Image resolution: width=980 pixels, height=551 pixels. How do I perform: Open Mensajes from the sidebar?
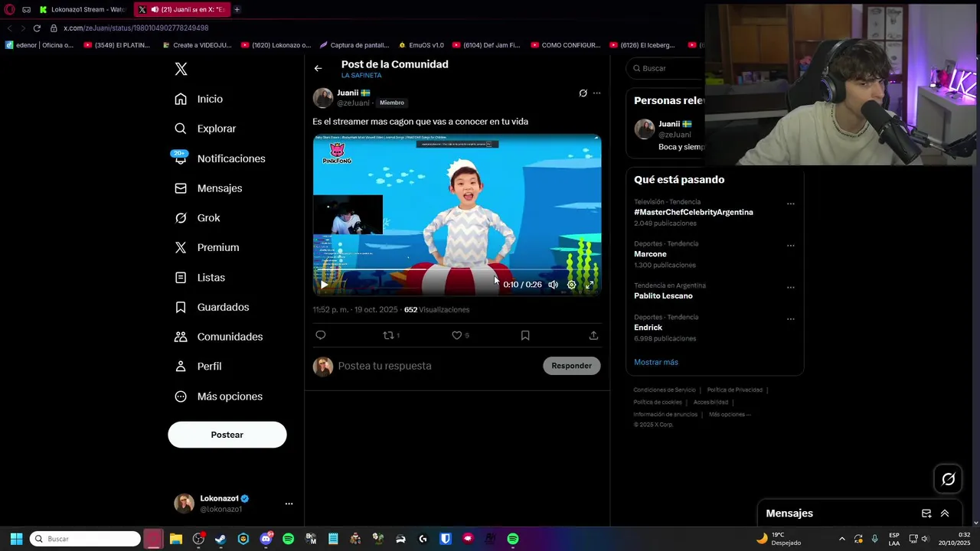208,188
